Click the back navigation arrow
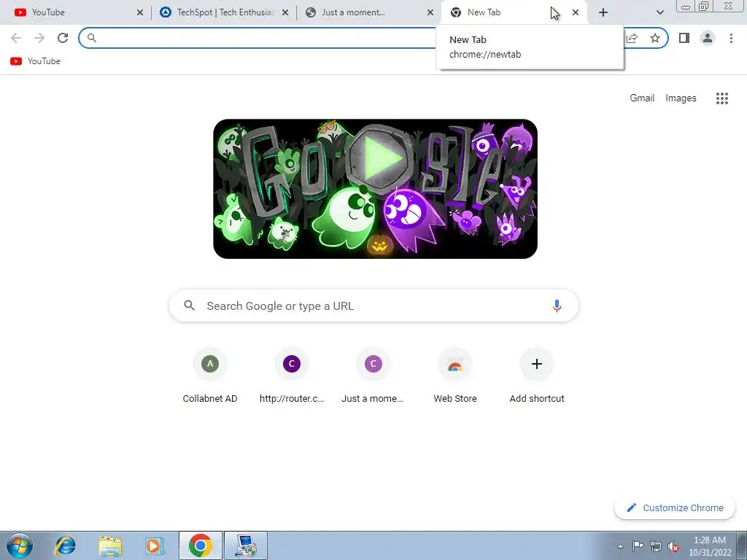Screen dimensions: 747x560 16,38
